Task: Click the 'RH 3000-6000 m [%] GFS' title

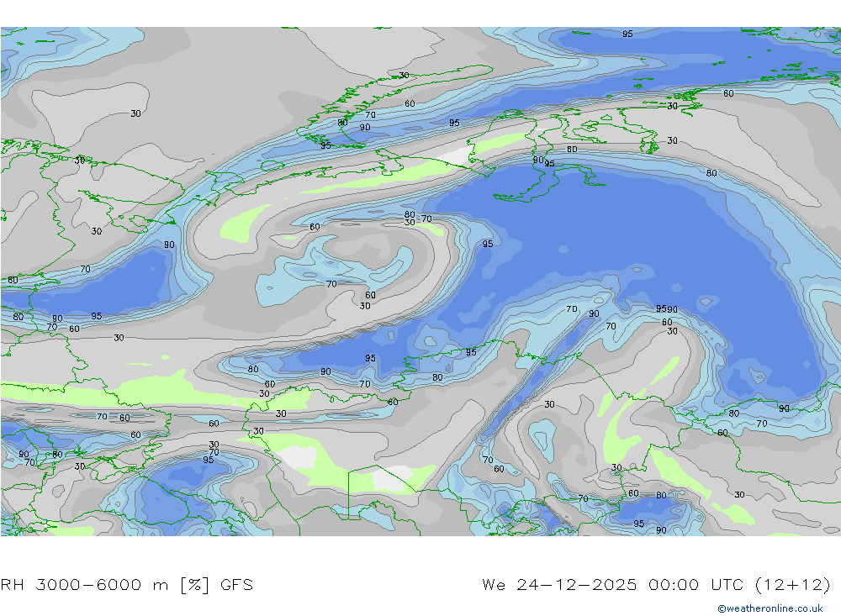Action: coord(127,584)
